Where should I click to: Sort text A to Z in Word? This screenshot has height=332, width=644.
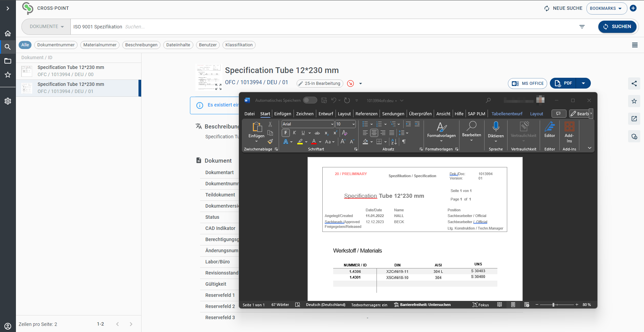click(394, 142)
